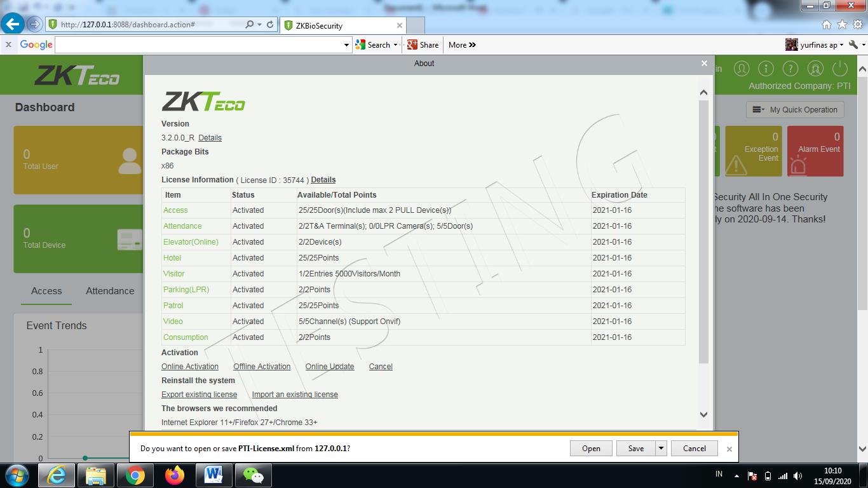Image resolution: width=868 pixels, height=488 pixels.
Task: Open My Quick Operation dropdown
Action: pos(795,109)
